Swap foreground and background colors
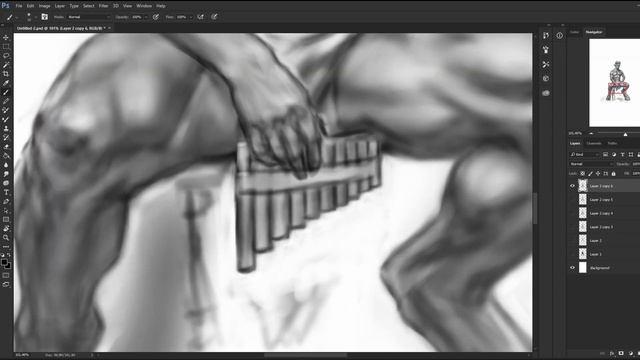The height and width of the screenshot is (360, 640). 9,255
